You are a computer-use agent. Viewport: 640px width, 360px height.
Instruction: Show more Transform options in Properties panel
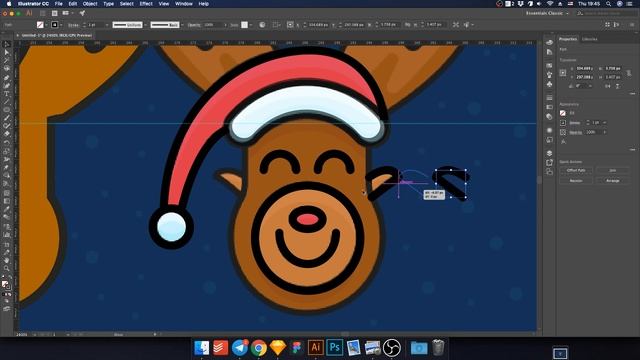point(632,93)
